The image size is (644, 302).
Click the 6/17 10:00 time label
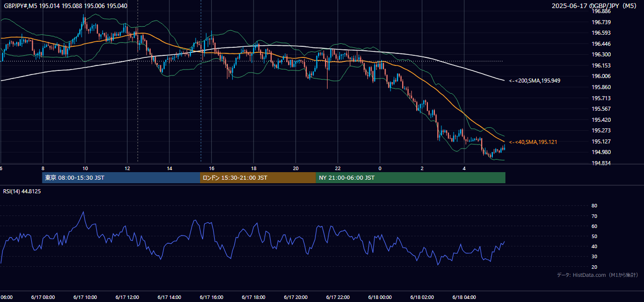pyautogui.click(x=85, y=297)
